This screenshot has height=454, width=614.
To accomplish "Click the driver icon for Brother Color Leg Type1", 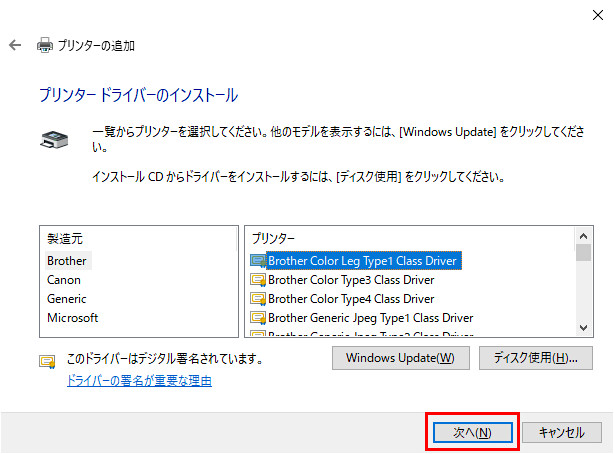I will coord(258,261).
